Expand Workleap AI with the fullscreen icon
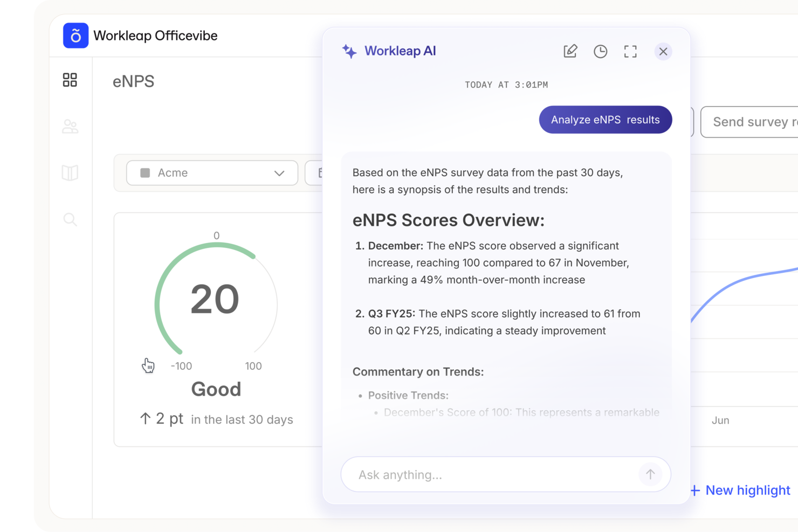Image resolution: width=798 pixels, height=532 pixels. (x=630, y=51)
